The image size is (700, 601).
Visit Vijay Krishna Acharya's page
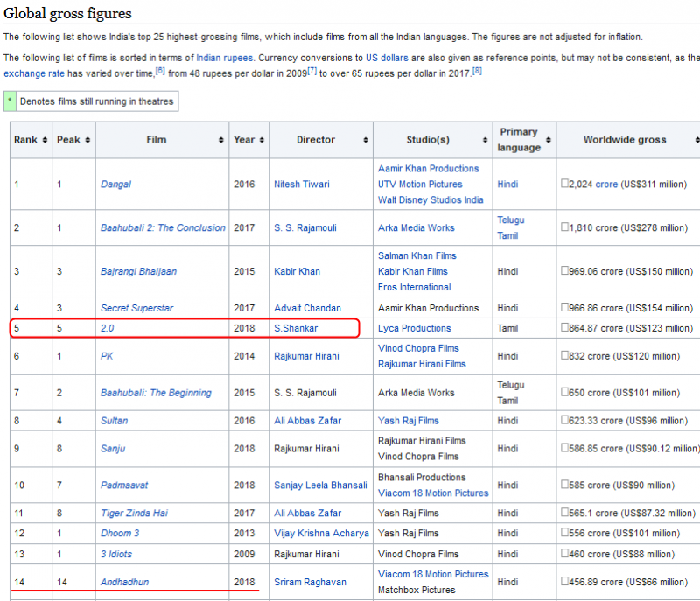tap(321, 534)
